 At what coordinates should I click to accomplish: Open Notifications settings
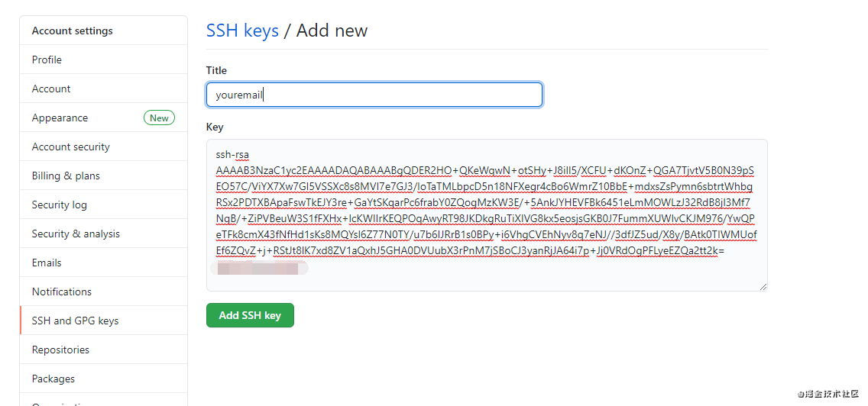61,292
